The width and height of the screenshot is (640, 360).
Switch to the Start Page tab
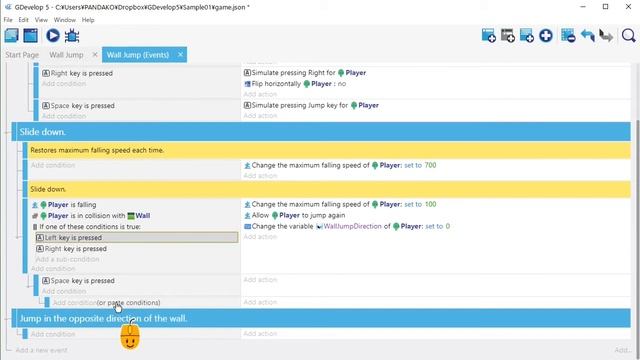(22, 55)
